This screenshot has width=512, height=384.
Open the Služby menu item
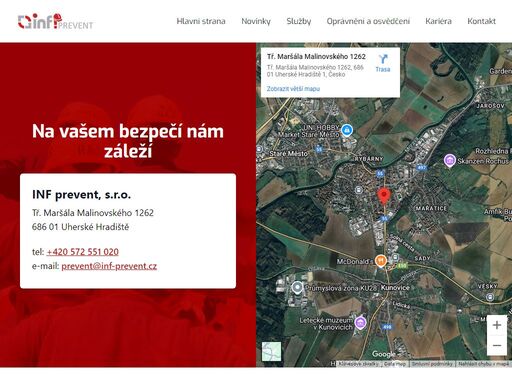[299, 21]
